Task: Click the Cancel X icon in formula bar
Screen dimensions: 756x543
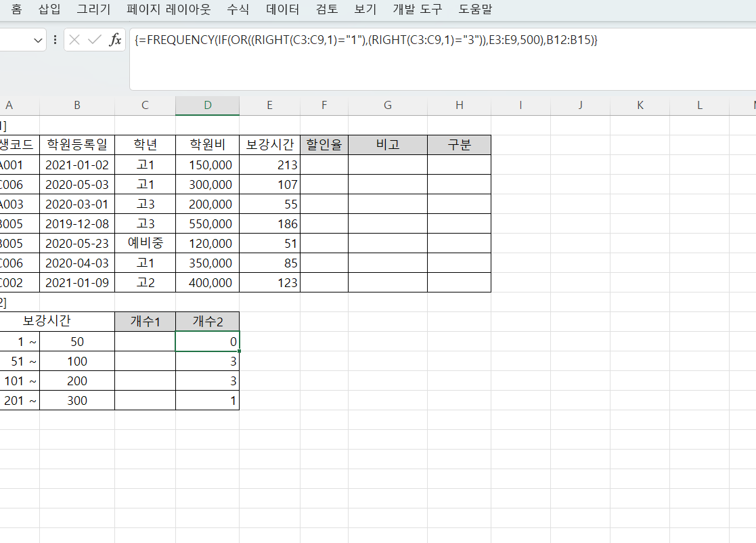Action: click(74, 40)
